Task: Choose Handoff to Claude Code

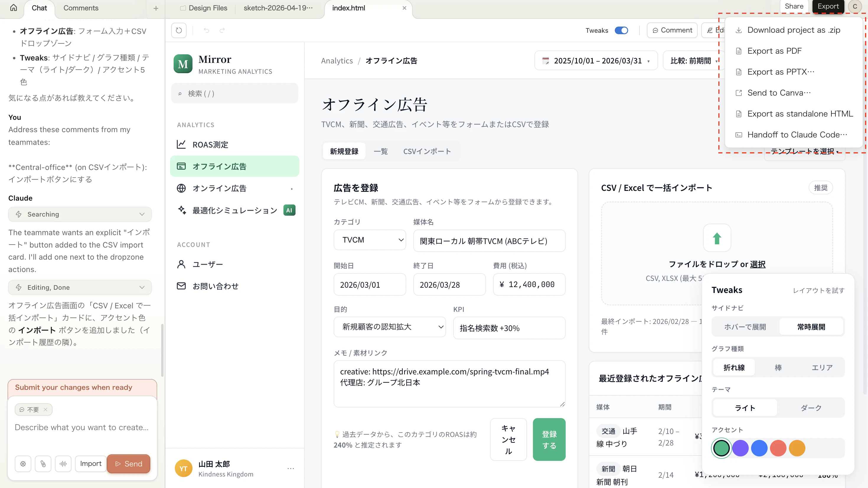Action: pos(794,134)
